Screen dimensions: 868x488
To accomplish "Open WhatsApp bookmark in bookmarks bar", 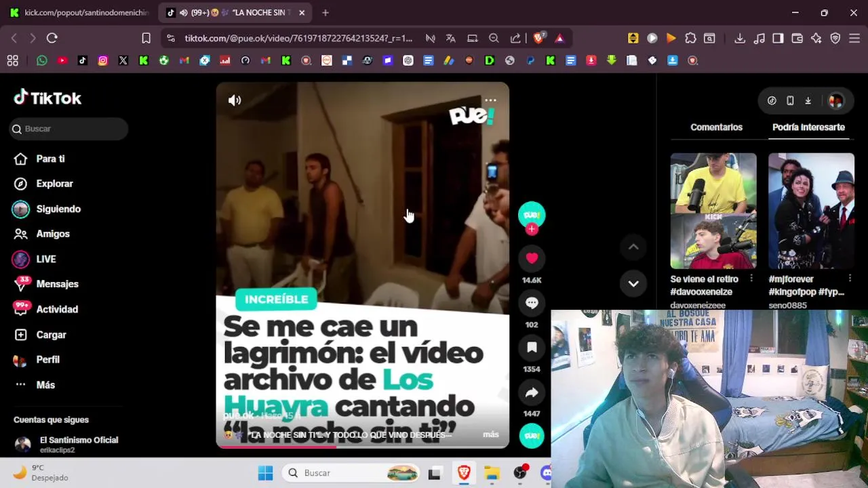I will tap(42, 60).
